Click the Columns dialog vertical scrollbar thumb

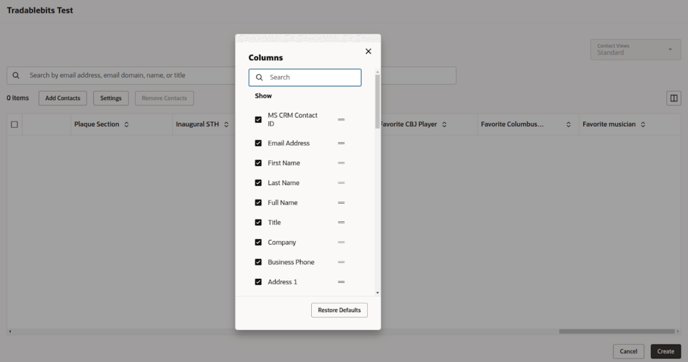click(377, 101)
